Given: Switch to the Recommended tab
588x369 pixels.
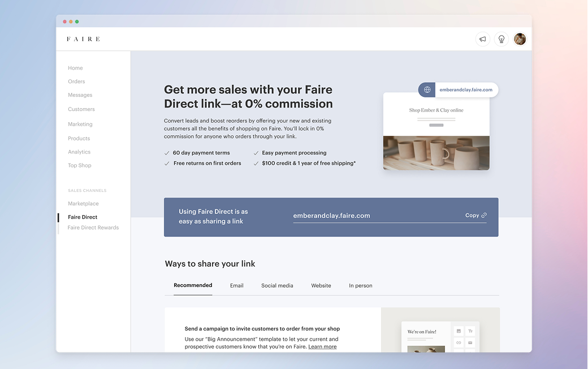Looking at the screenshot, I should click(x=193, y=285).
